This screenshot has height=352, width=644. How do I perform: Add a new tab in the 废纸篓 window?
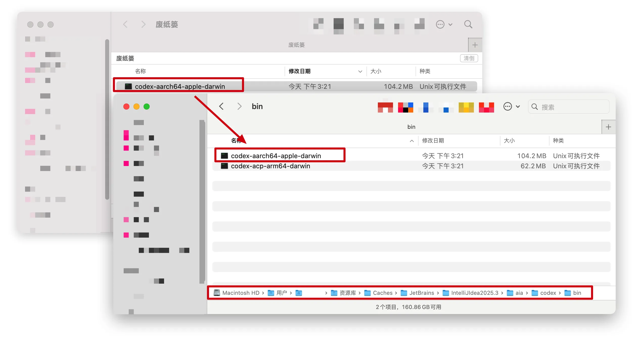click(475, 45)
